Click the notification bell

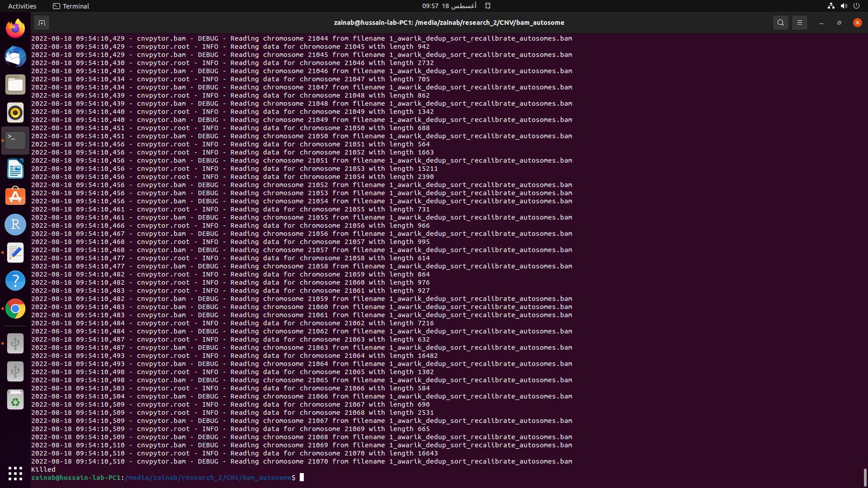tap(488, 6)
